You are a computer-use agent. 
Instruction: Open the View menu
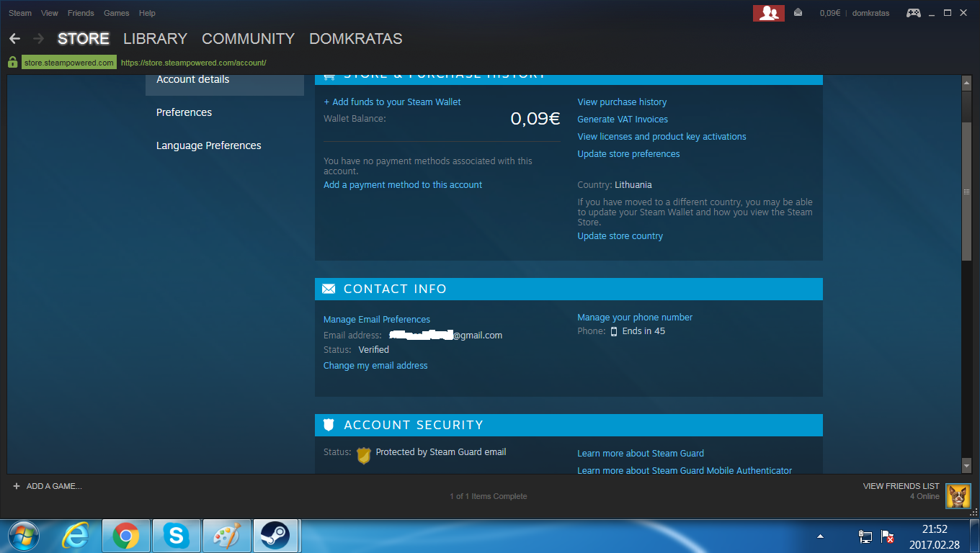tap(50, 13)
